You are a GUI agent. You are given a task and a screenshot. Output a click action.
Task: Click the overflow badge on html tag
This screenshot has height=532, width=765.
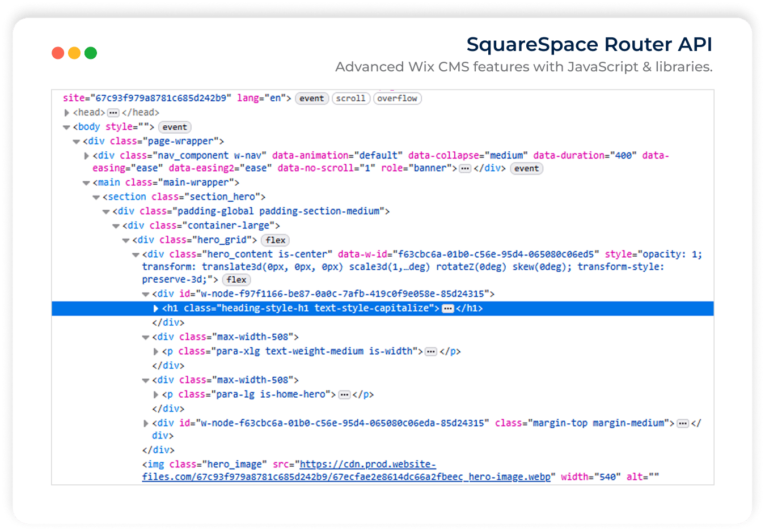[x=397, y=99]
